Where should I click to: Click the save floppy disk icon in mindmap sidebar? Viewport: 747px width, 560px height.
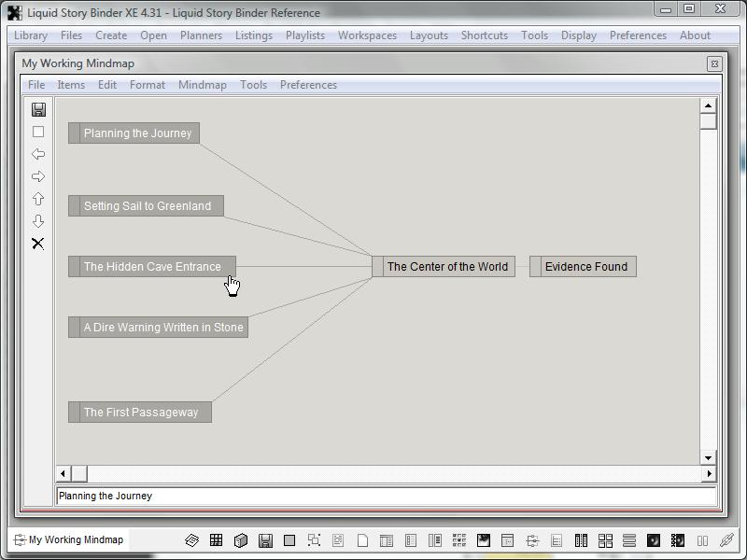pyautogui.click(x=38, y=109)
